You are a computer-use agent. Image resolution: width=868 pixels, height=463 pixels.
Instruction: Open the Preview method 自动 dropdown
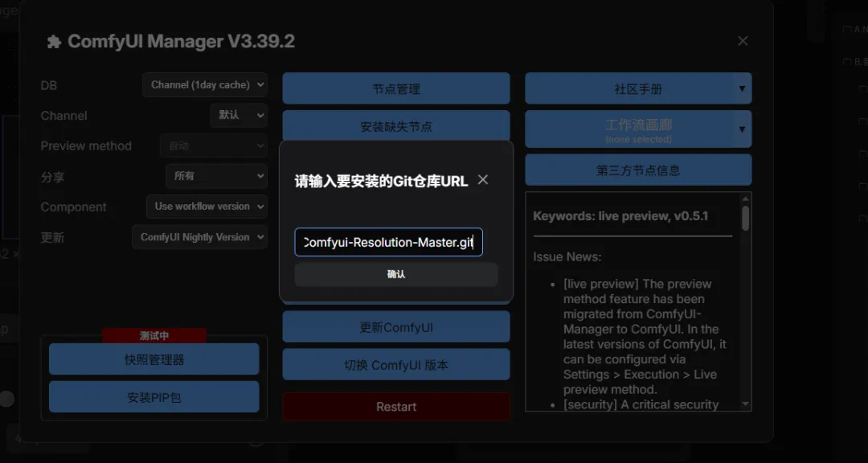pos(214,146)
